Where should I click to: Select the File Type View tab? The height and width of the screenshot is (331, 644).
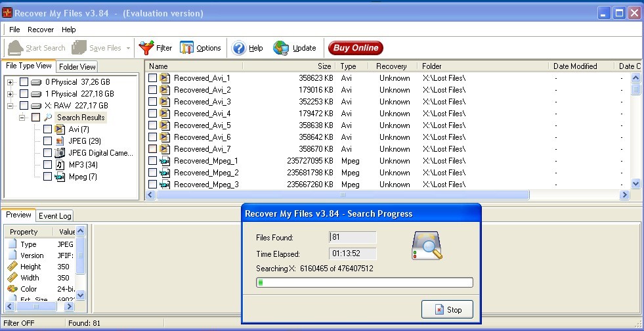click(28, 66)
